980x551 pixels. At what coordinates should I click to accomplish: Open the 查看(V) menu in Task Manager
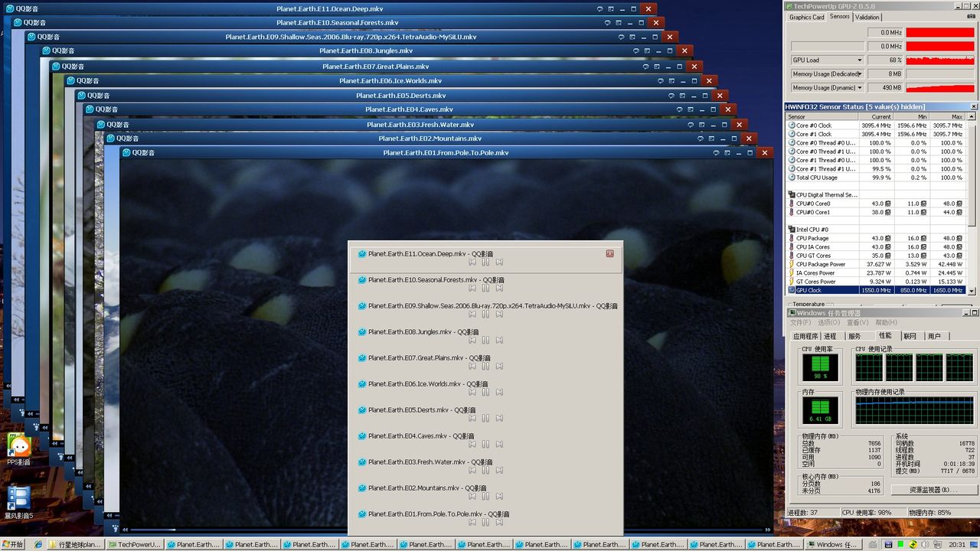pyautogui.click(x=858, y=323)
